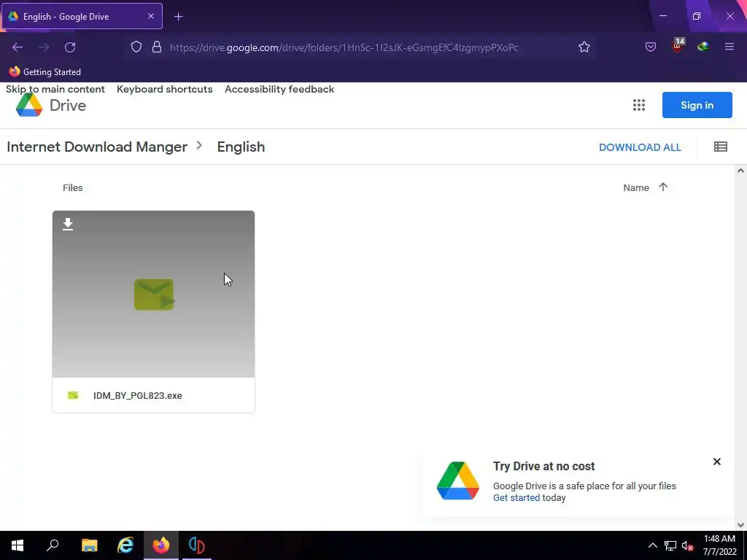747x560 pixels.
Task: Launch Internet Explorer from the taskbar
Action: 125,545
